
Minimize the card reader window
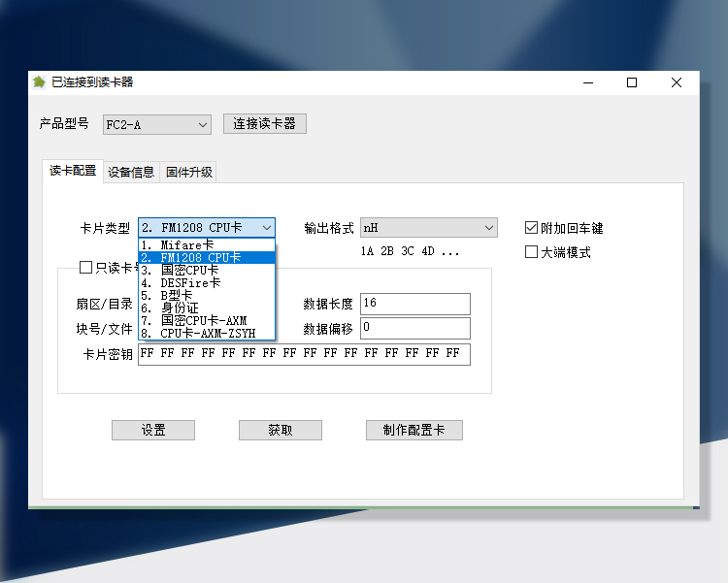click(x=588, y=82)
